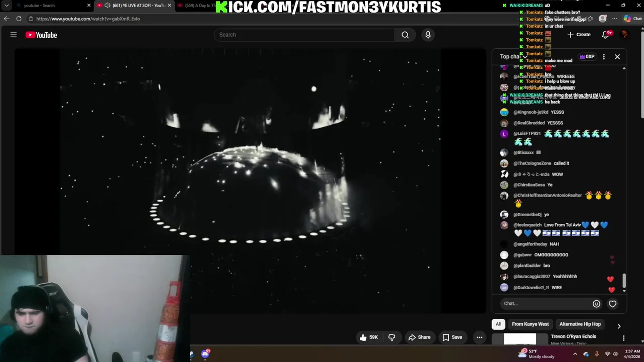Image resolution: width=644 pixels, height=362 pixels.
Task: Click the live chat scrollbar
Action: pyautogui.click(x=624, y=281)
